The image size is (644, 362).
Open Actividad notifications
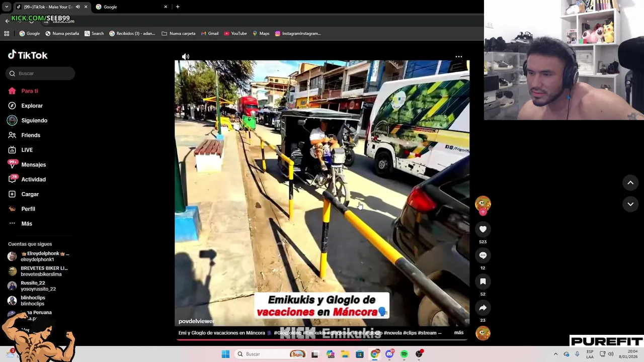(27, 179)
